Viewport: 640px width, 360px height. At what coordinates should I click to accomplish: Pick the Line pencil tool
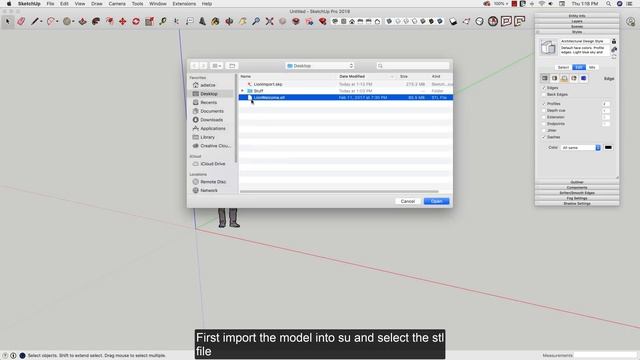tap(35, 21)
